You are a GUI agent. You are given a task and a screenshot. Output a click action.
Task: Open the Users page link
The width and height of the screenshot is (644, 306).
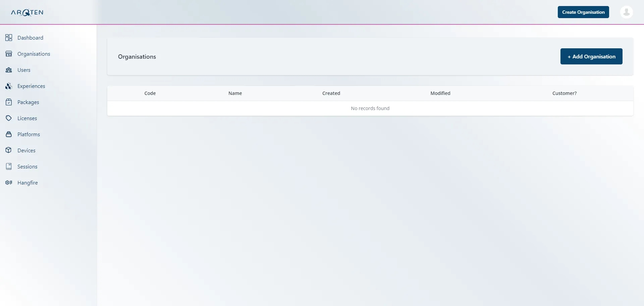pyautogui.click(x=24, y=70)
